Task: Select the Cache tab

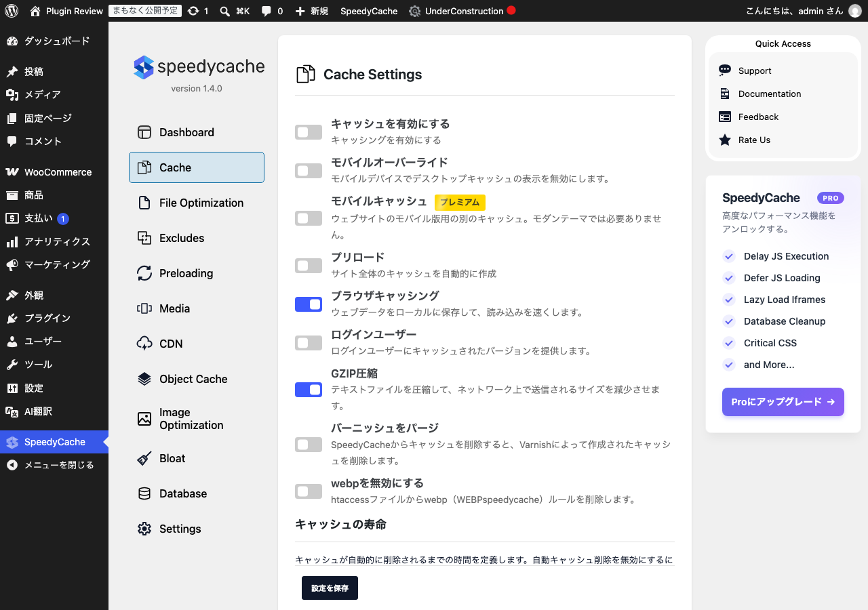Action: click(197, 167)
